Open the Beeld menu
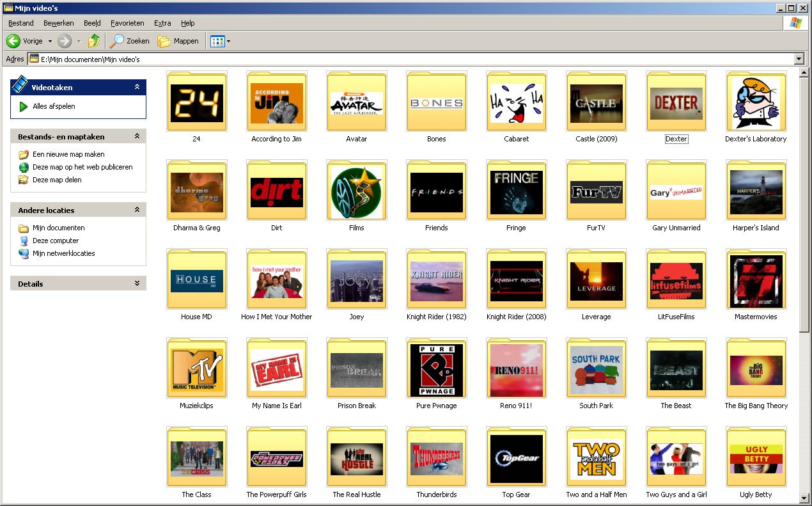Image resolution: width=812 pixels, height=506 pixels. point(92,23)
